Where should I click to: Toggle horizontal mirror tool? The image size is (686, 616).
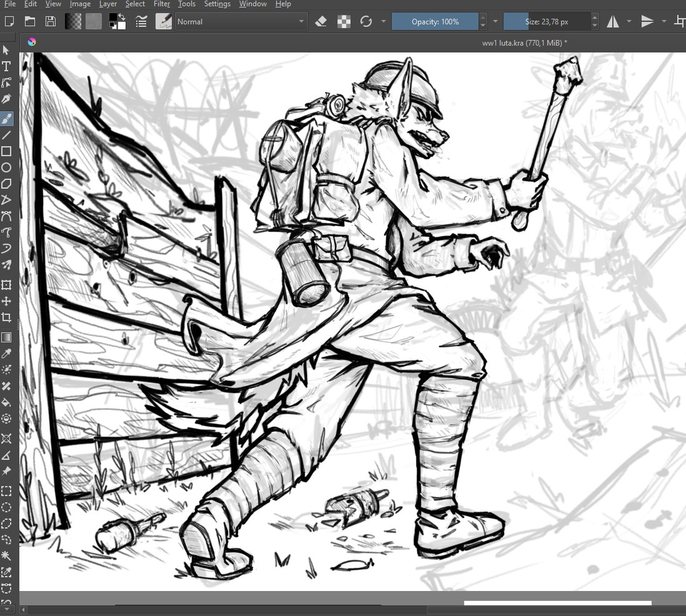tap(613, 21)
